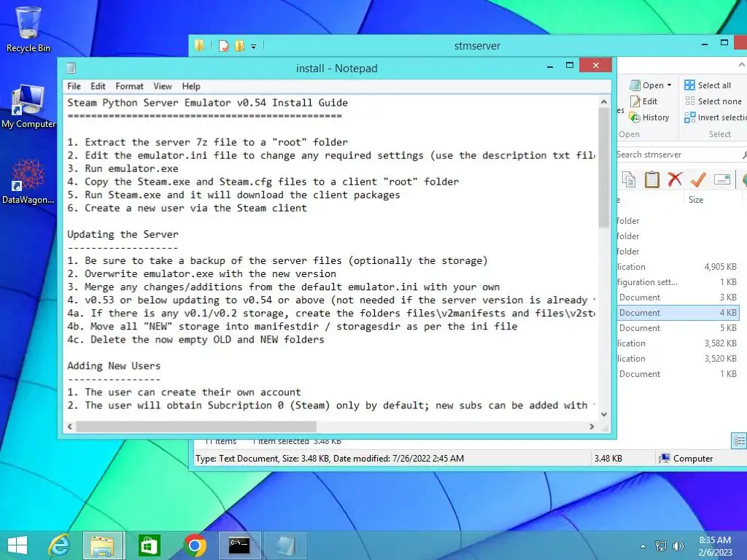Open the Notepad Edit menu

98,86
